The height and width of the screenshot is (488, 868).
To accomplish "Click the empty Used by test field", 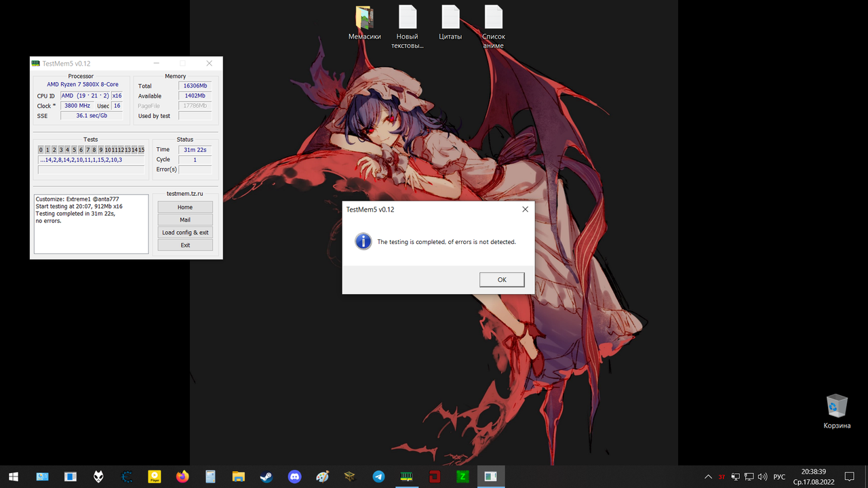I will (195, 116).
